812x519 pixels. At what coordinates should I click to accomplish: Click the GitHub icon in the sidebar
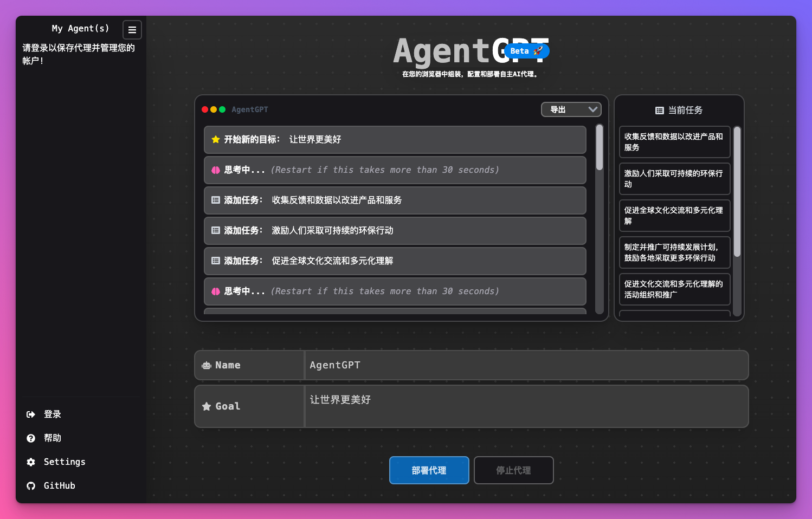31,485
